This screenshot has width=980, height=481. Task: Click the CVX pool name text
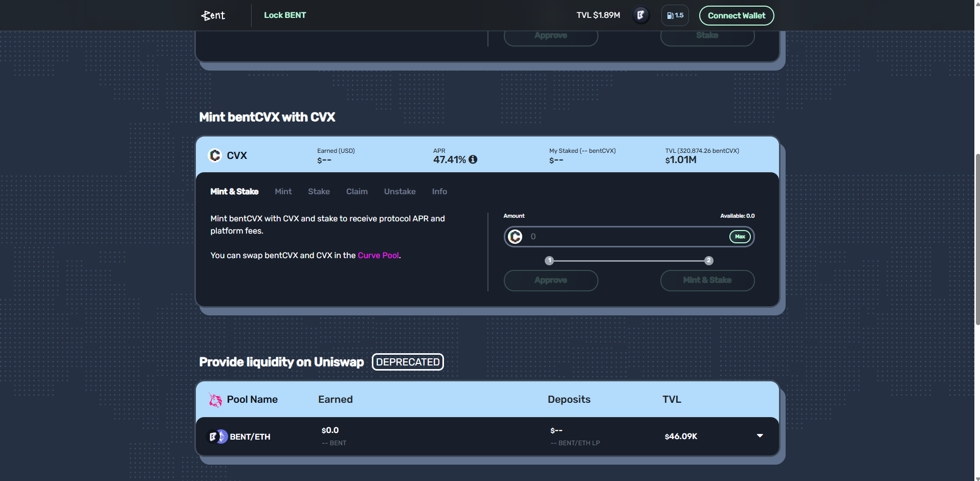point(237,155)
